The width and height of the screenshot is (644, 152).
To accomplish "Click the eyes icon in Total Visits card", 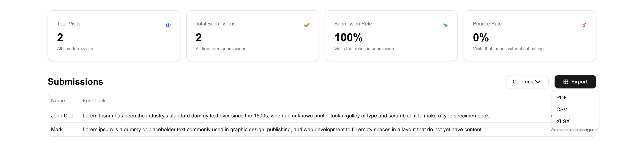I will click(168, 25).
